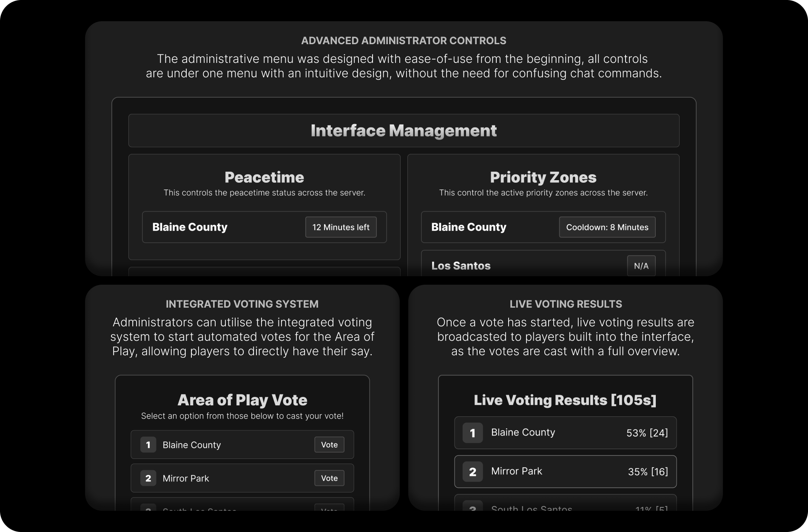Open the Area of Play Vote panel
Viewport: 808px width, 532px height.
coord(242,399)
